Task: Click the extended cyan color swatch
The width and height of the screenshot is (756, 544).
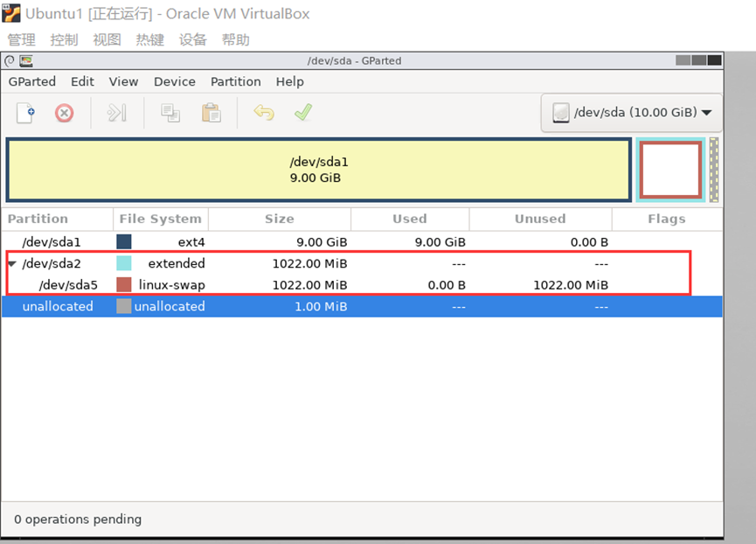Action: pos(124,263)
